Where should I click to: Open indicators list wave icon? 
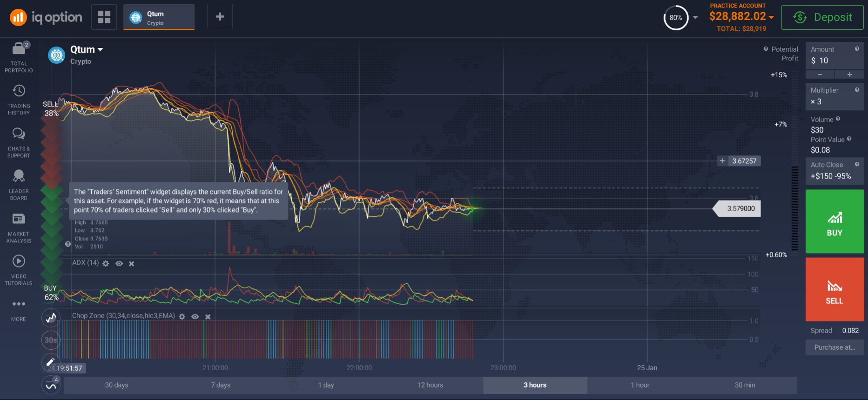[x=51, y=385]
